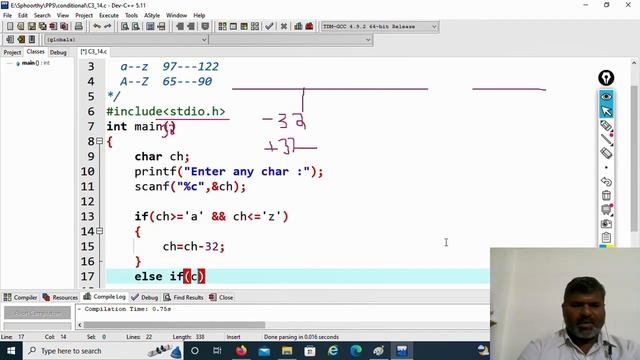
Task: Switch to the Debug sidebar tab
Action: [x=58, y=52]
